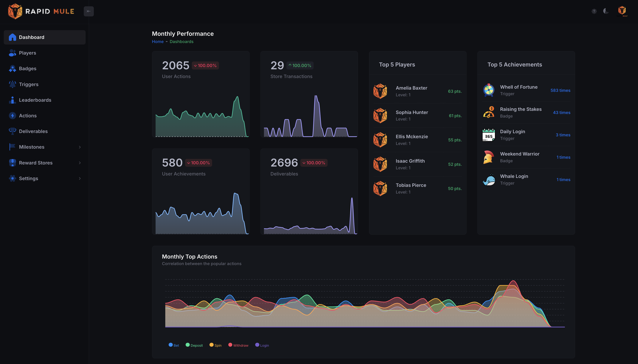Click the Home breadcrumb link

[158, 42]
